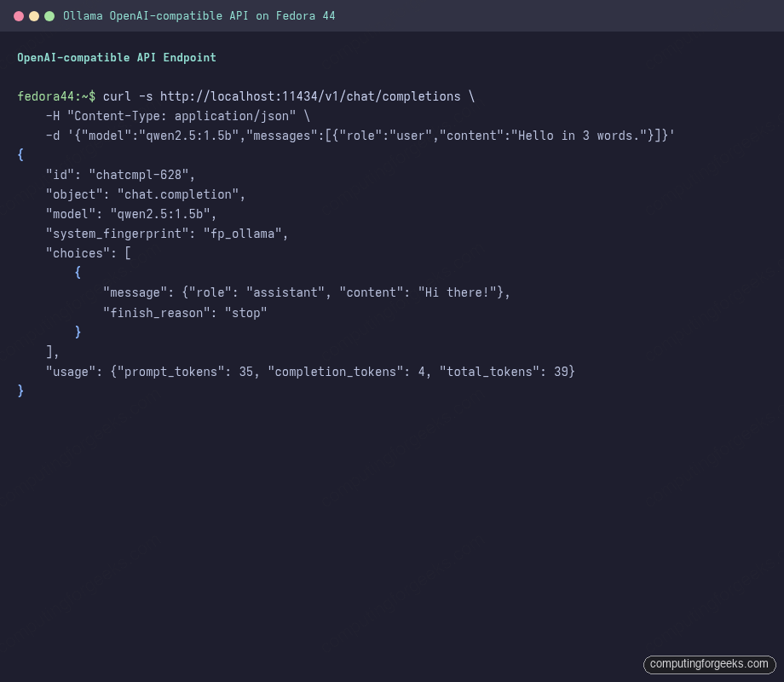
Task: Click the "usage" token counts line
Action: [x=310, y=372]
